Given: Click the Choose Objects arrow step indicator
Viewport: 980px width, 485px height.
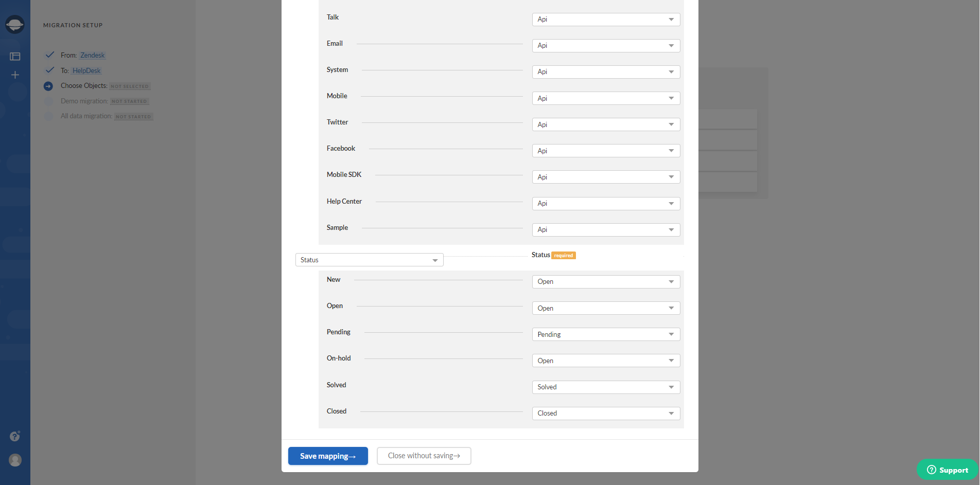Looking at the screenshot, I should tap(49, 86).
